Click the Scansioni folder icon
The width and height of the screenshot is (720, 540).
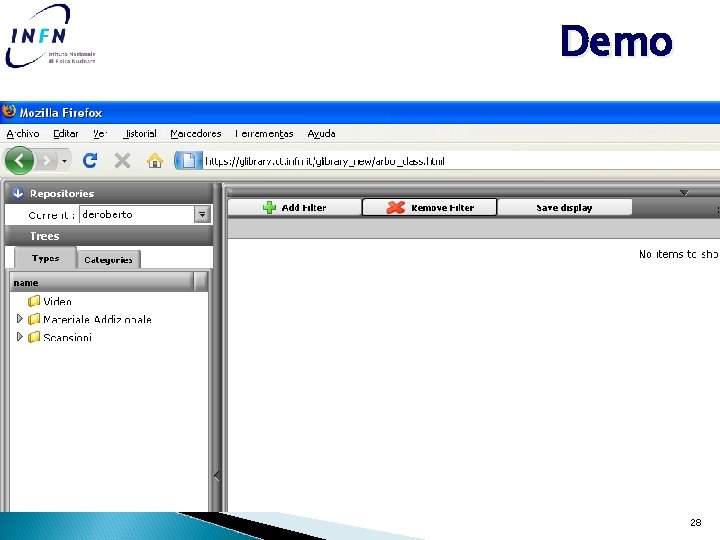(x=34, y=338)
